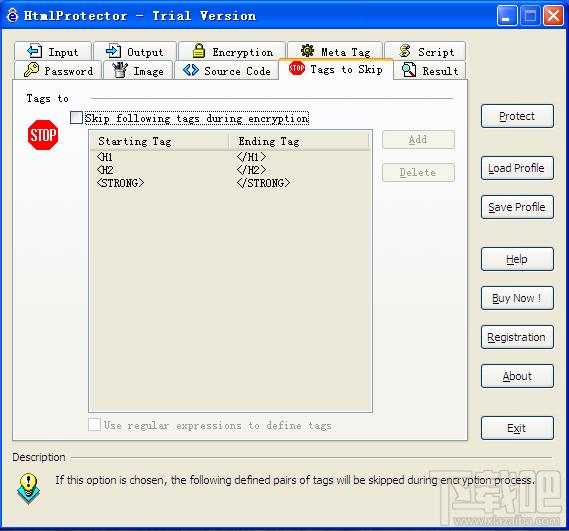Close the HtmlProtector window
Viewport: 569px width, 531px height.
(553, 16)
